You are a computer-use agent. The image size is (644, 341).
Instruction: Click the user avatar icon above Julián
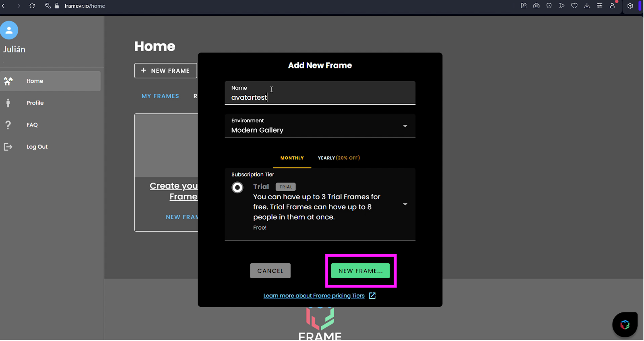9,30
